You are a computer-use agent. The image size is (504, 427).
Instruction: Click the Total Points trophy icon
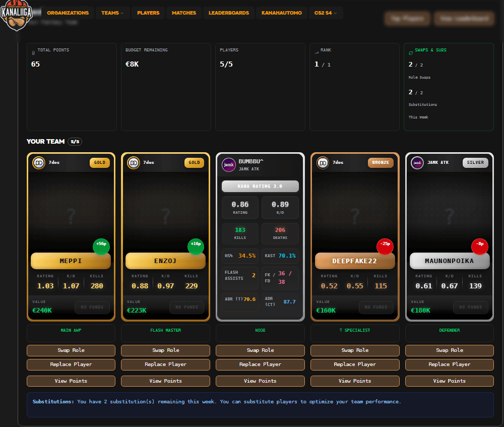[x=33, y=53]
